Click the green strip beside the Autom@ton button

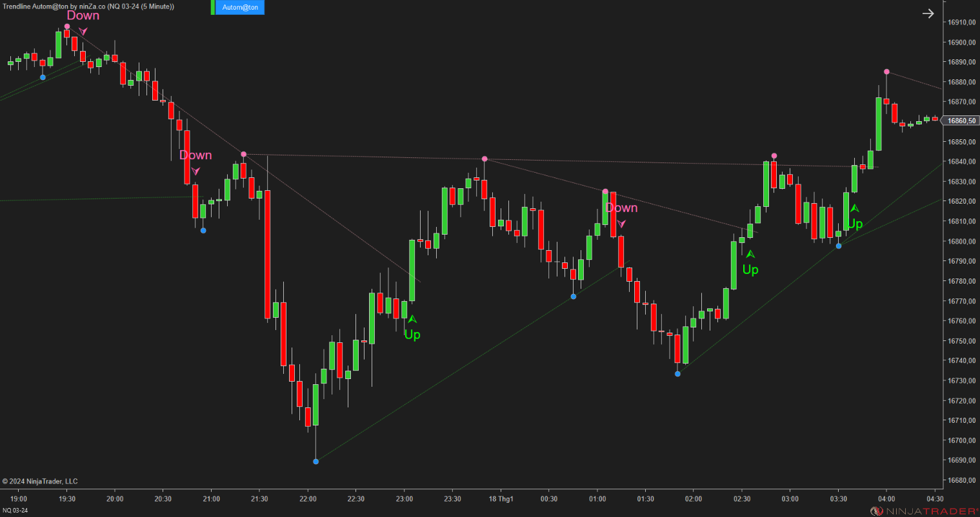[213, 7]
